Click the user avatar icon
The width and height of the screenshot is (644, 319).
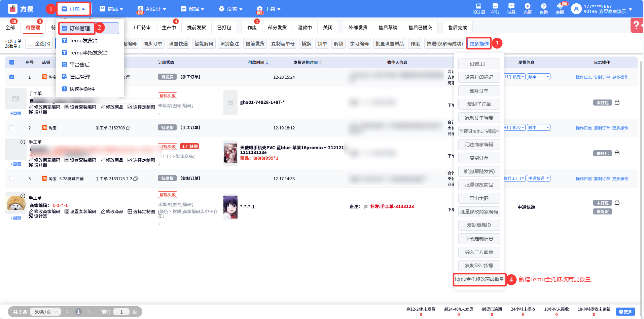(x=576, y=9)
